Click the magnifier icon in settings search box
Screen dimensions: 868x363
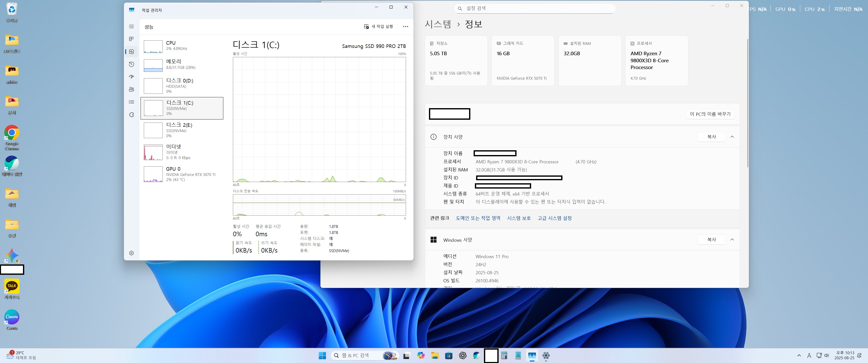[459, 8]
